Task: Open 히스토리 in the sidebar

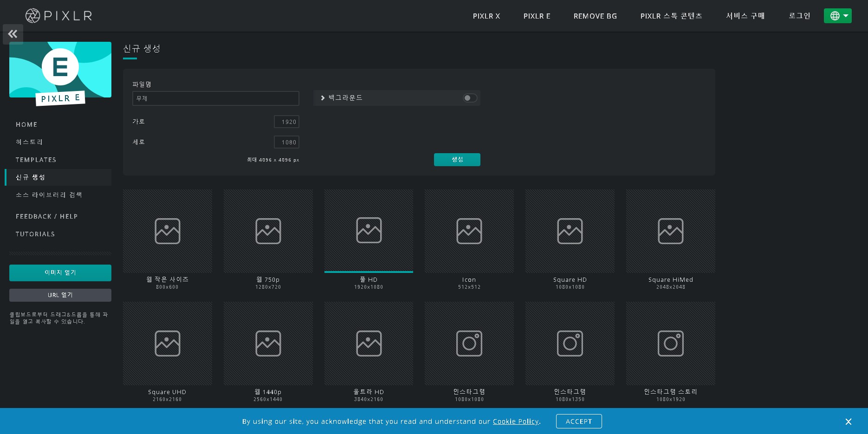Action: [x=58, y=142]
